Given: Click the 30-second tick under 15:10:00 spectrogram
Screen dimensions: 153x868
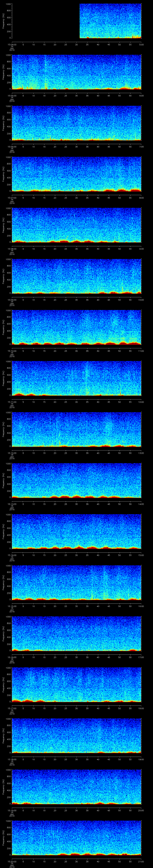Looking at the screenshot, I should 77,351.
